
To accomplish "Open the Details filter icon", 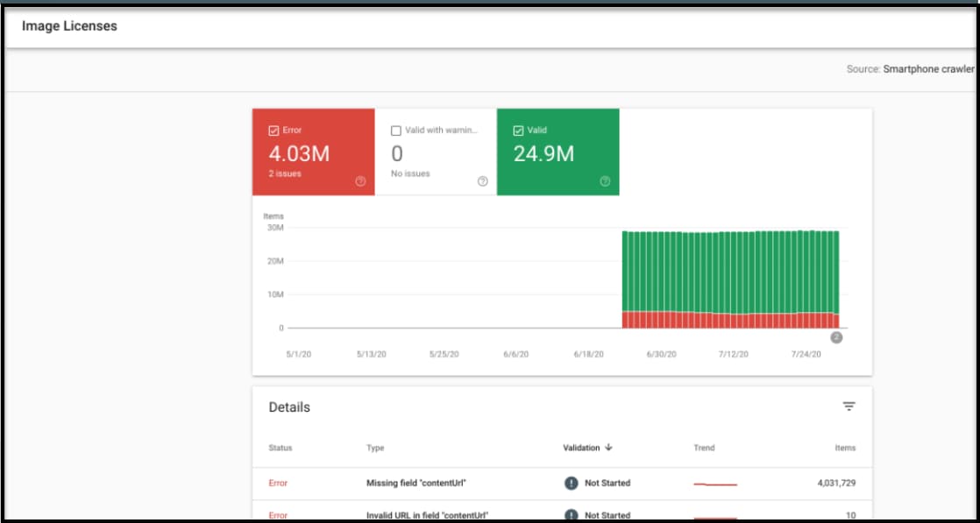I will coord(849,406).
